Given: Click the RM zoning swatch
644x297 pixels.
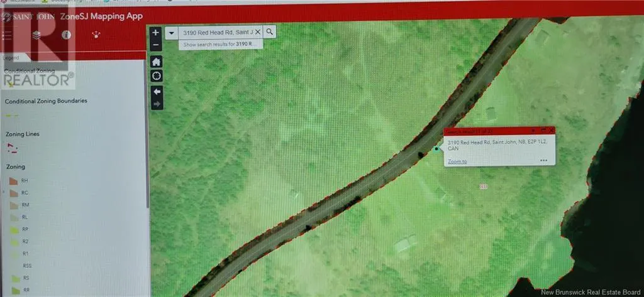Looking at the screenshot, I should pyautogui.click(x=14, y=205).
